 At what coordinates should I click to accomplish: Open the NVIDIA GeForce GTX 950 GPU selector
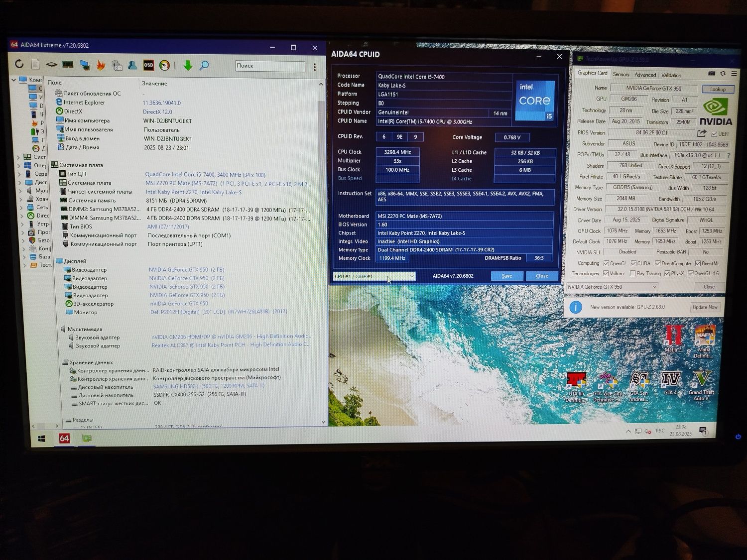612,287
